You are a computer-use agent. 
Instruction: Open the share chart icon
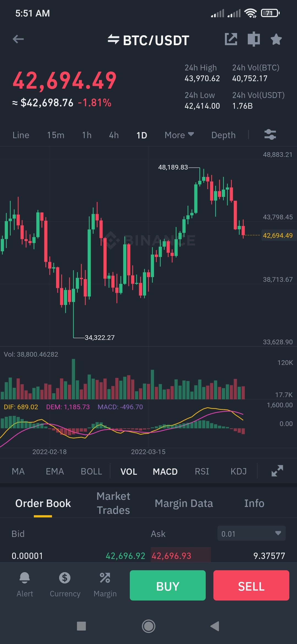click(231, 39)
